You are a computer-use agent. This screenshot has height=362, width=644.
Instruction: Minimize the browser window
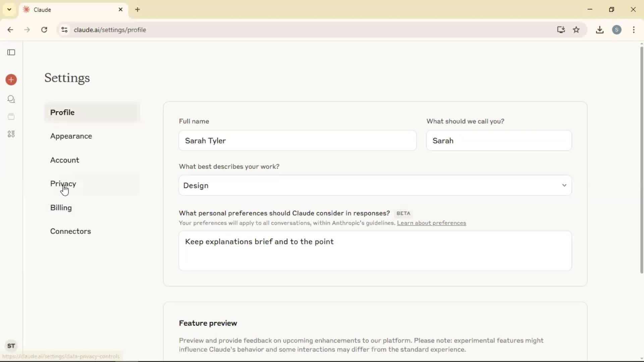(x=590, y=9)
